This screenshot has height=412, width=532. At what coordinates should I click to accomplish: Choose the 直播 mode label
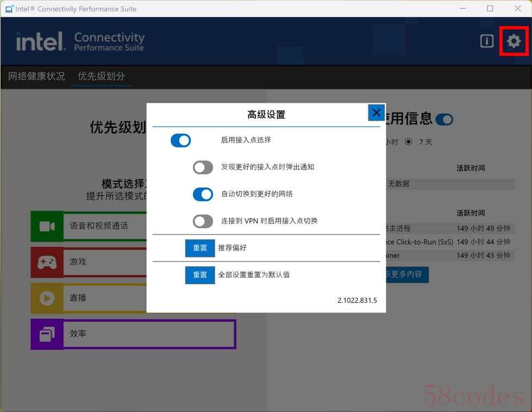tap(78, 298)
